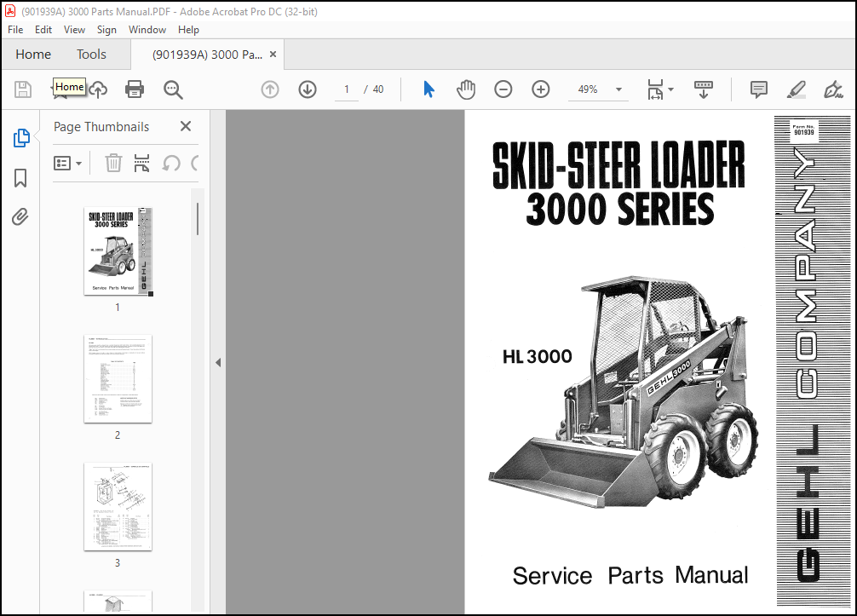Click the thumbnails panel scrollbar
Screen dimensions: 857x616
tap(198, 219)
